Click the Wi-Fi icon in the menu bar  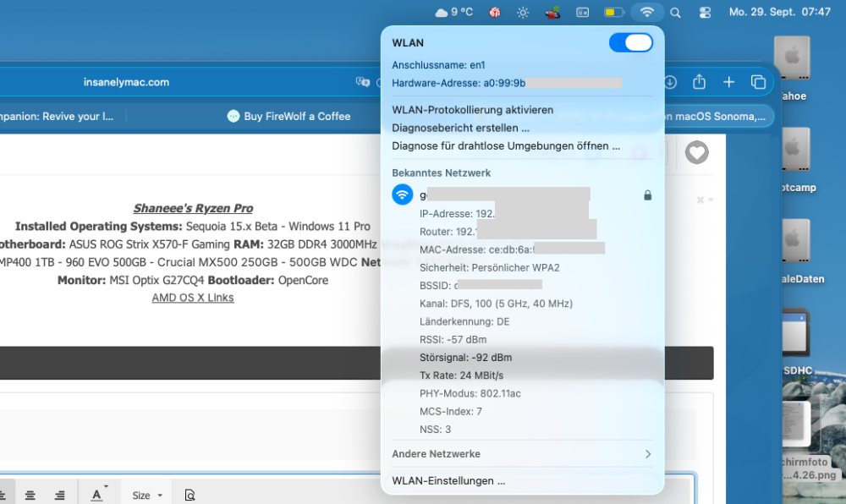[646, 12]
